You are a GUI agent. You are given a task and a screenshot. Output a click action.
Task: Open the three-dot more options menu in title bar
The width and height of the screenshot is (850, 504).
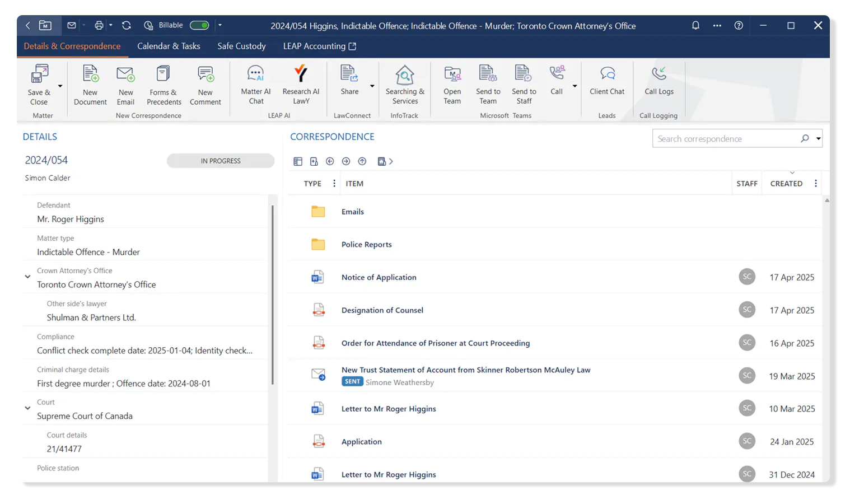[717, 25]
